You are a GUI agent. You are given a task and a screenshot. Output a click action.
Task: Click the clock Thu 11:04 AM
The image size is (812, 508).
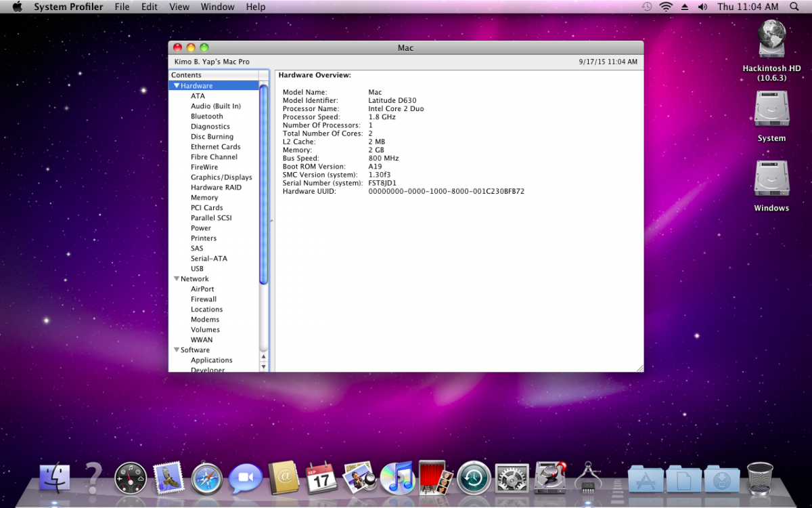[x=748, y=7]
